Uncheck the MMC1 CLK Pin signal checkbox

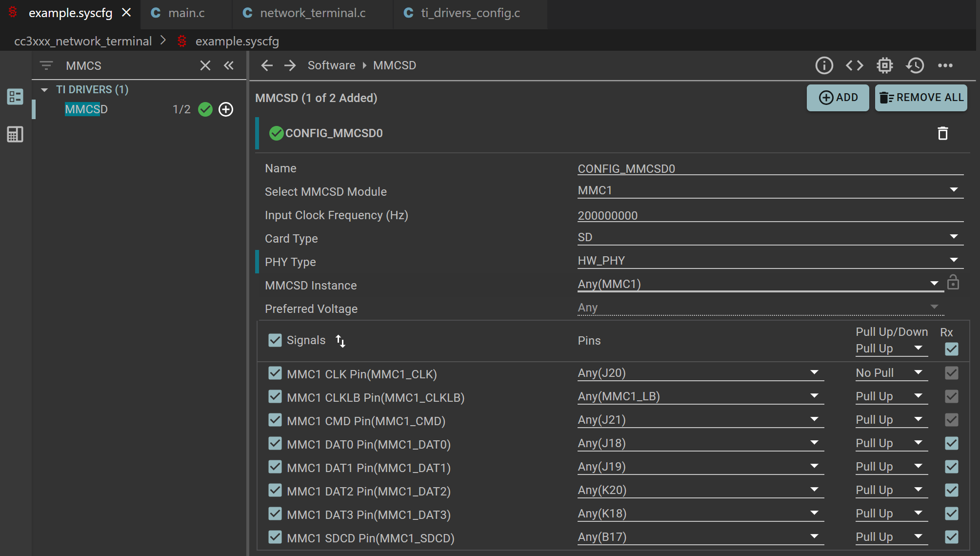click(275, 373)
